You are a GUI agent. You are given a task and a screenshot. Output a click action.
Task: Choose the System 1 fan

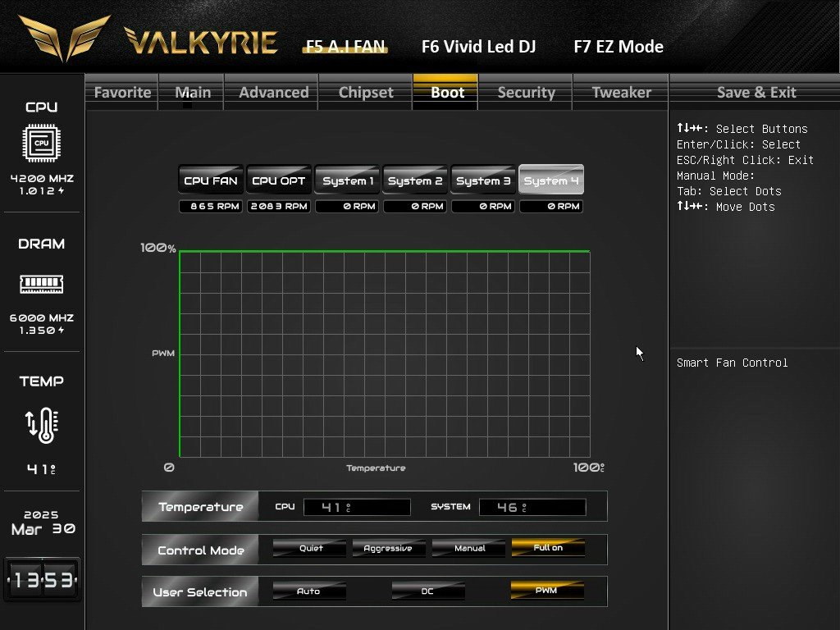(347, 180)
